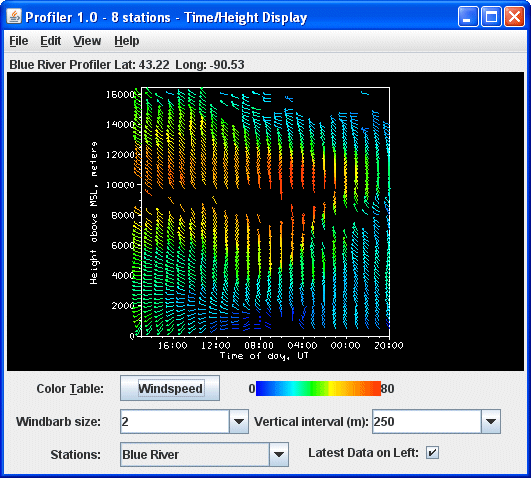The height and width of the screenshot is (478, 531).
Task: Click the 12:00 time axis label
Action: 216,346
